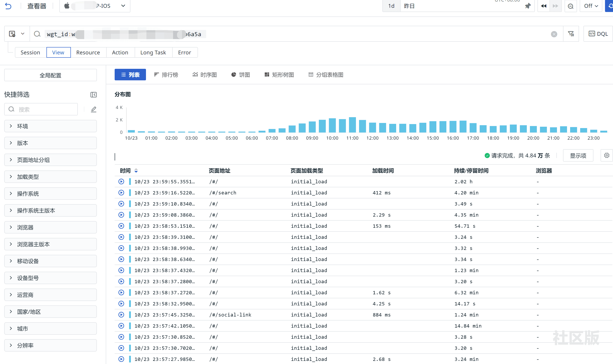Open the table settings gear icon
This screenshot has width=613, height=364.
coord(606,156)
